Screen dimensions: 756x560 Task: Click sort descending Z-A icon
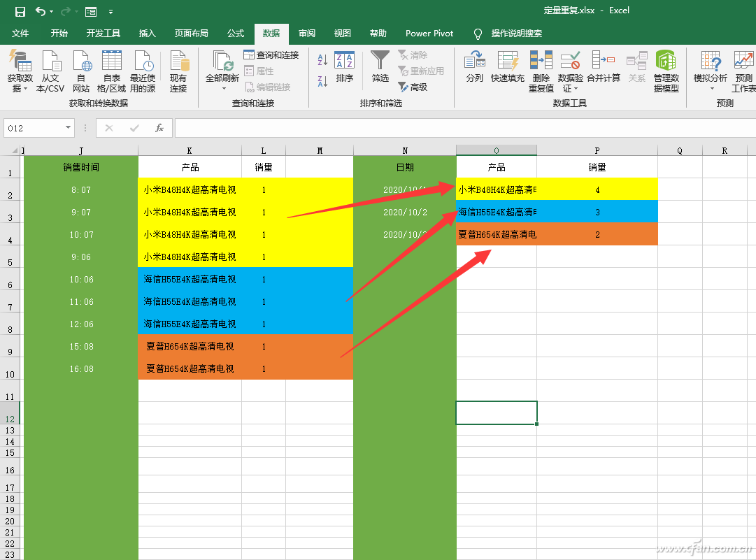322,80
